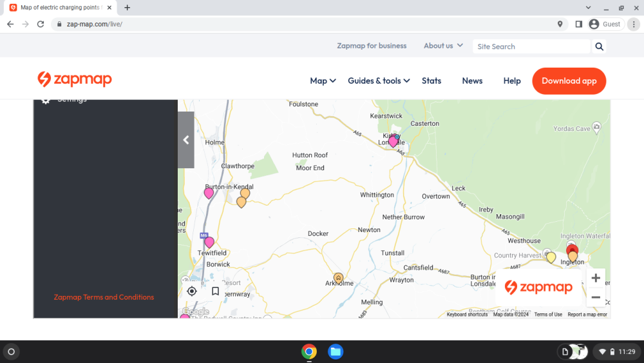Select the yellow pin near Country Harvest
Image resolution: width=644 pixels, height=363 pixels.
(x=551, y=257)
